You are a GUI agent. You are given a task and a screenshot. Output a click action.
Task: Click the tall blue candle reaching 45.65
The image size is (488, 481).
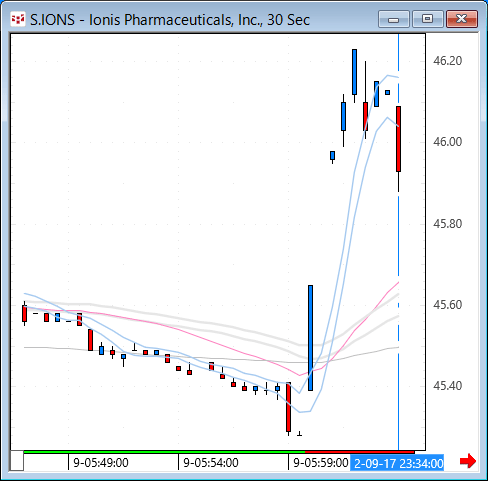pos(310,338)
